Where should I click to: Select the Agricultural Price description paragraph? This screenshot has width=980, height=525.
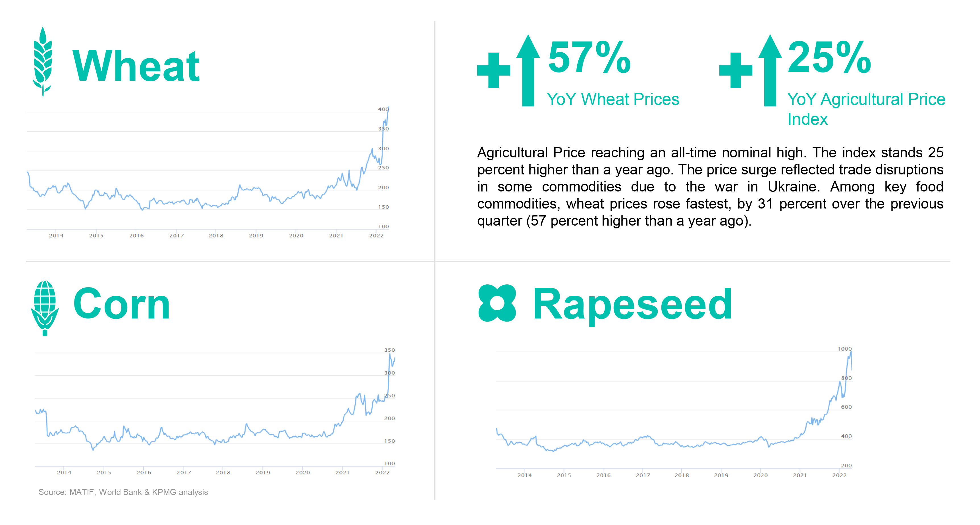pyautogui.click(x=710, y=187)
